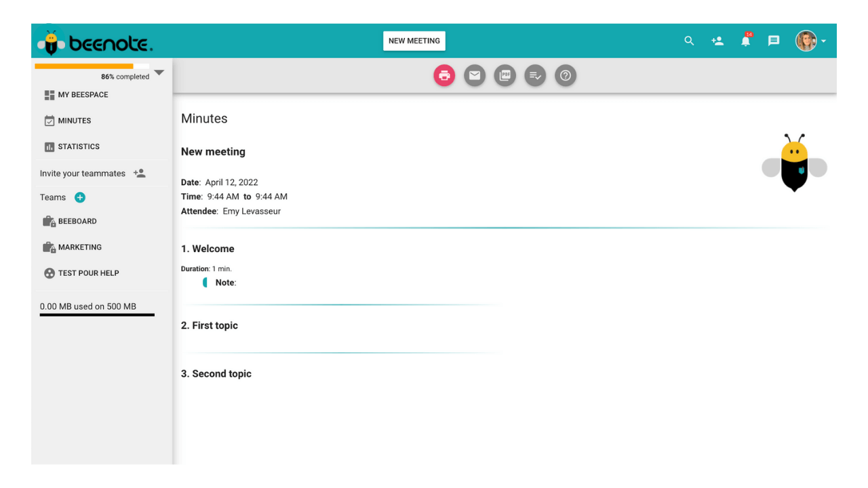Screen dimensions: 868x488
Task: Send minutes by email icon
Action: coord(475,76)
